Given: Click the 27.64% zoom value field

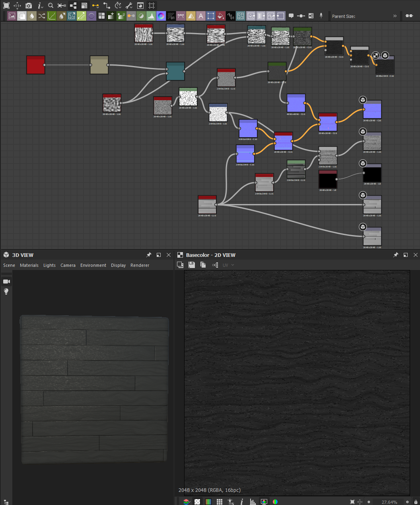Looking at the screenshot, I should pos(389,502).
